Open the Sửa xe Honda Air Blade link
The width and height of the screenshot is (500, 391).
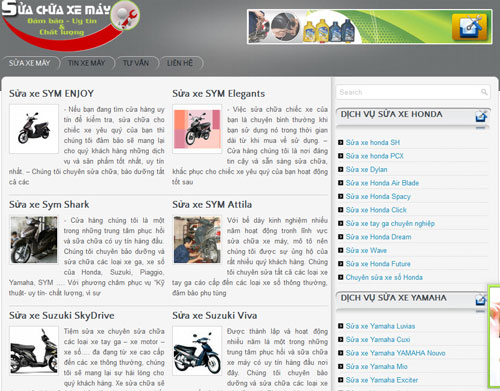click(x=382, y=183)
